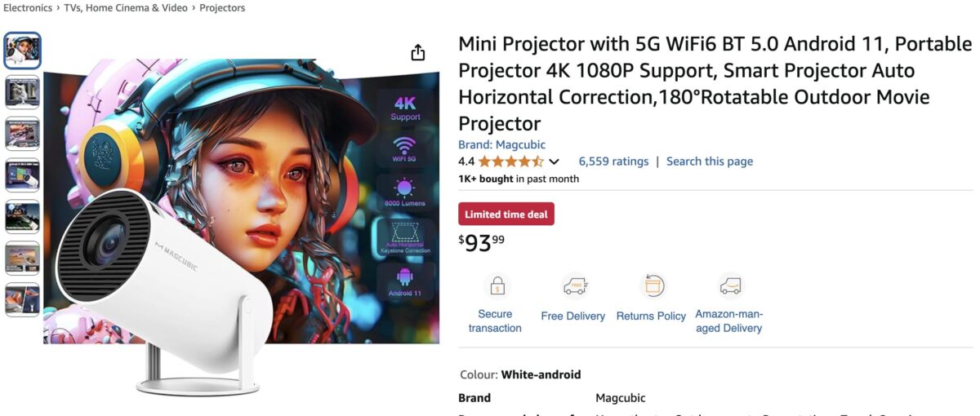Screen dimensions: 980x416
Task: Click the padlock Secure transaction icon
Action: tap(497, 286)
